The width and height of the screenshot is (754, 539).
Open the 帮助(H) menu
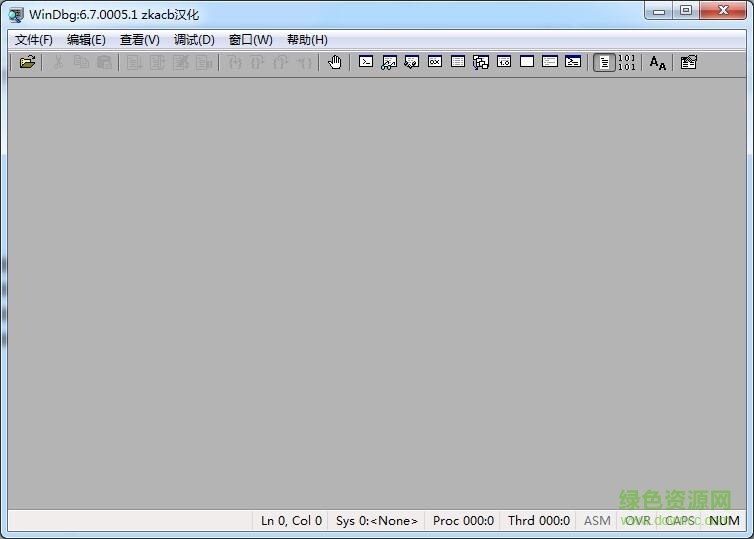307,40
